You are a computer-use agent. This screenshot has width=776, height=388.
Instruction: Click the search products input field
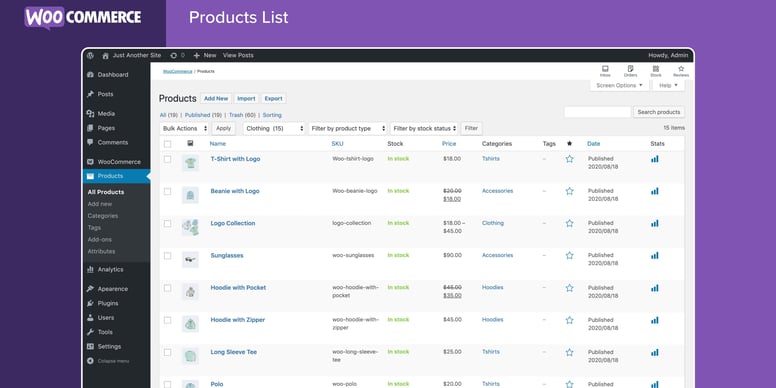[597, 112]
